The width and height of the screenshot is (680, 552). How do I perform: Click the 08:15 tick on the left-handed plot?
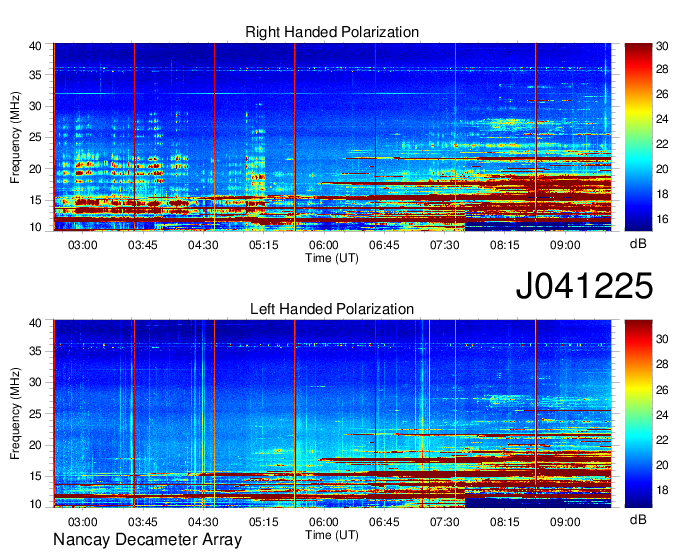point(505,522)
